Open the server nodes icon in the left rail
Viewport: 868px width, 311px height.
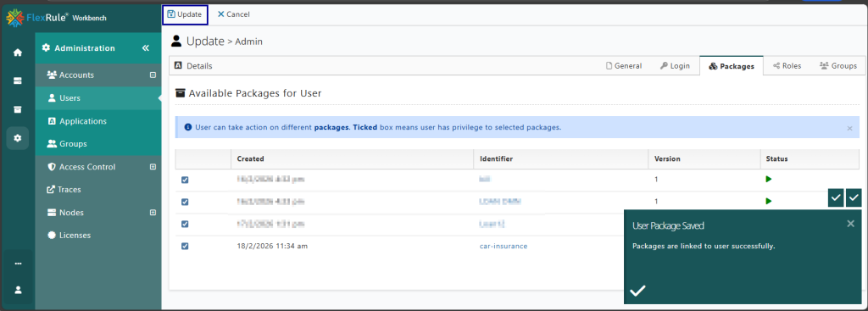pos(18,81)
